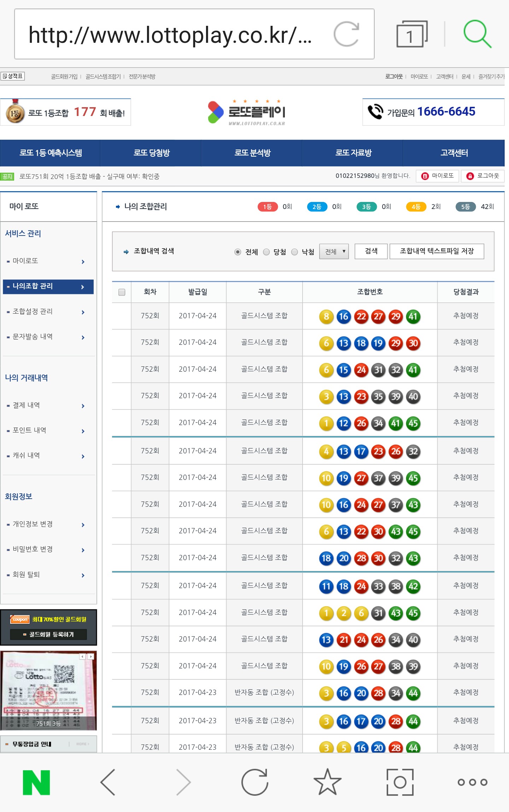Tap the screen capture icon
Viewport: 509px width, 812px height.
pyautogui.click(x=400, y=782)
